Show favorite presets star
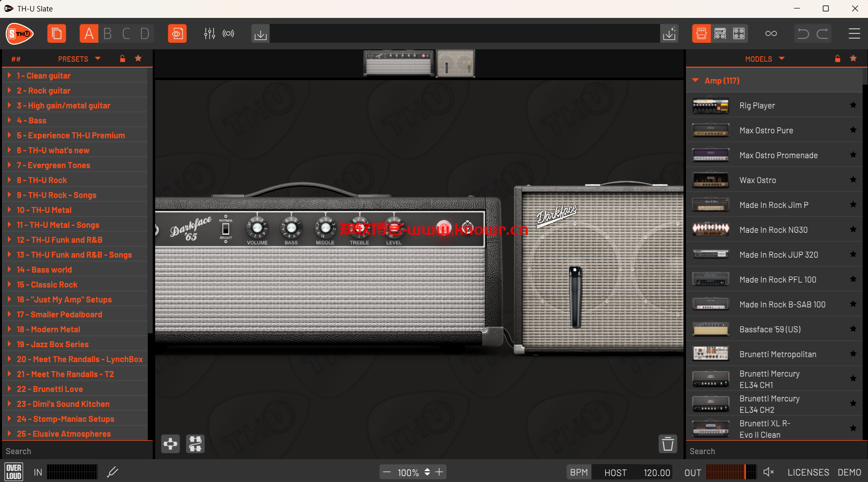Screen dimensions: 868x482 point(138,58)
